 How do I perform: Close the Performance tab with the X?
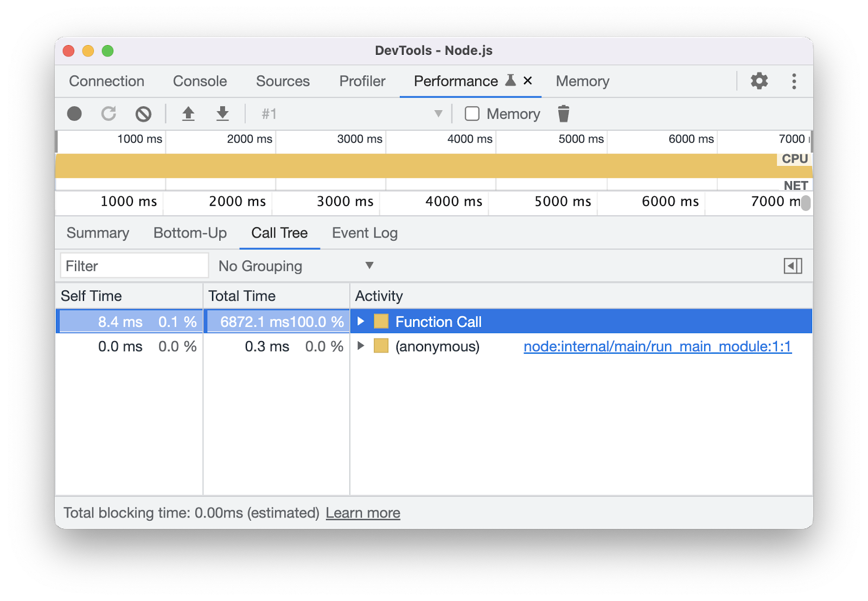click(x=527, y=81)
